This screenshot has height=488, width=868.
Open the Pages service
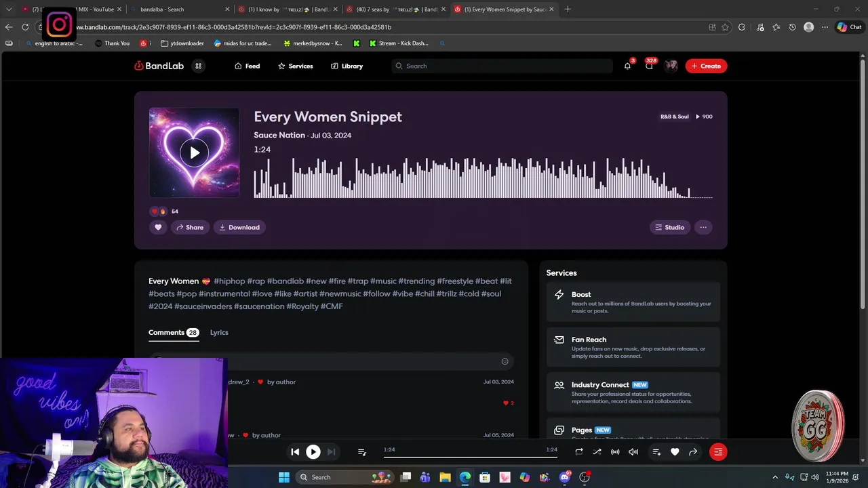click(633, 430)
